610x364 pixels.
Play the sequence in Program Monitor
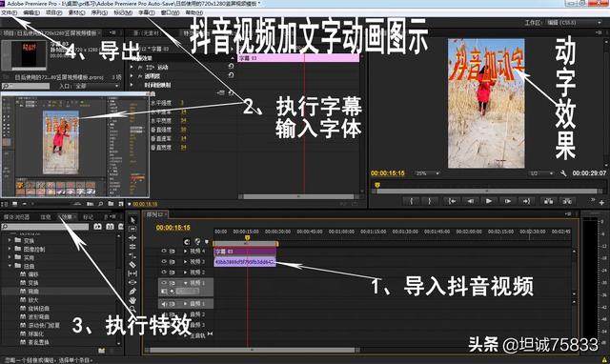click(489, 201)
